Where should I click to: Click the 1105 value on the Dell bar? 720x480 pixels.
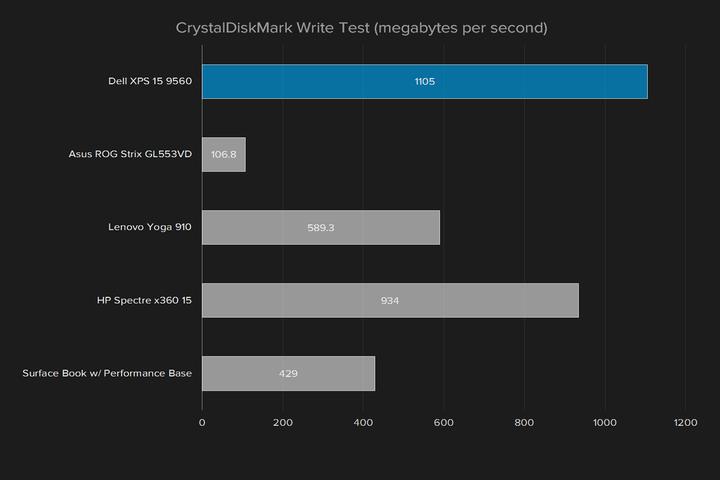[425, 81]
